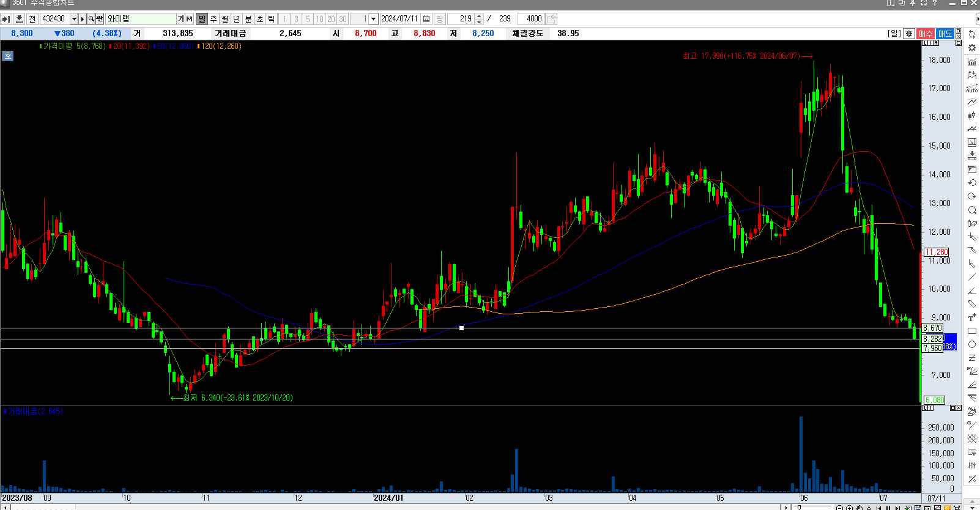
Task: Select the straight trend line tool
Action: 972,277
